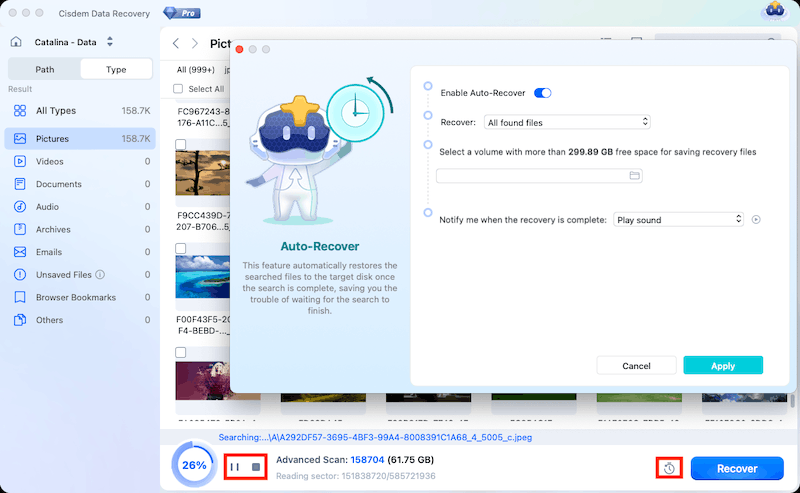Open the tropical island thumbnail
This screenshot has height=493, width=800.
(203, 277)
